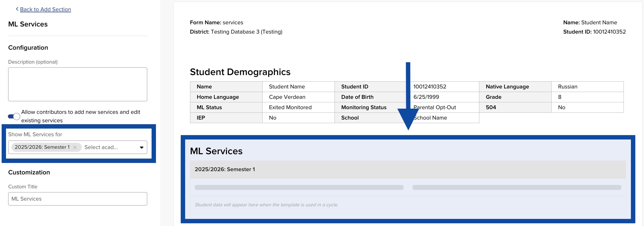Click the Home Language label cell
Image resolution: width=644 pixels, height=226 pixels.
[x=226, y=97]
